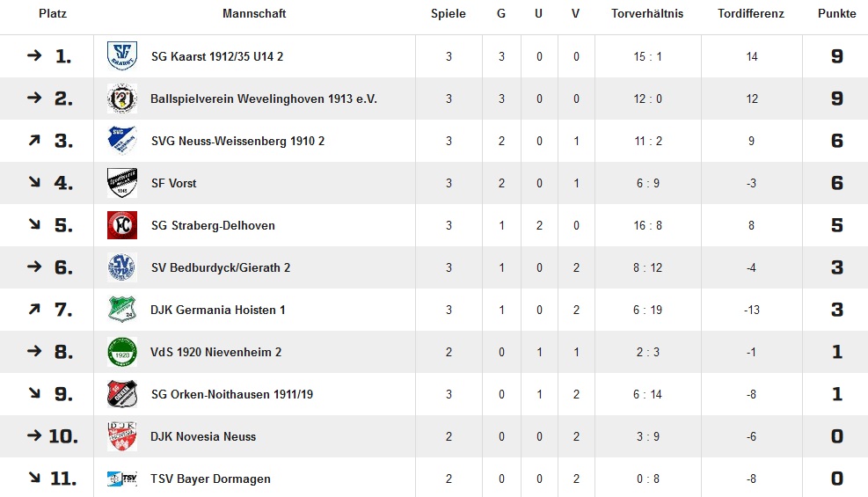Open the SG Orken-Noithausen crest
The width and height of the screenshot is (868, 497).
121,394
